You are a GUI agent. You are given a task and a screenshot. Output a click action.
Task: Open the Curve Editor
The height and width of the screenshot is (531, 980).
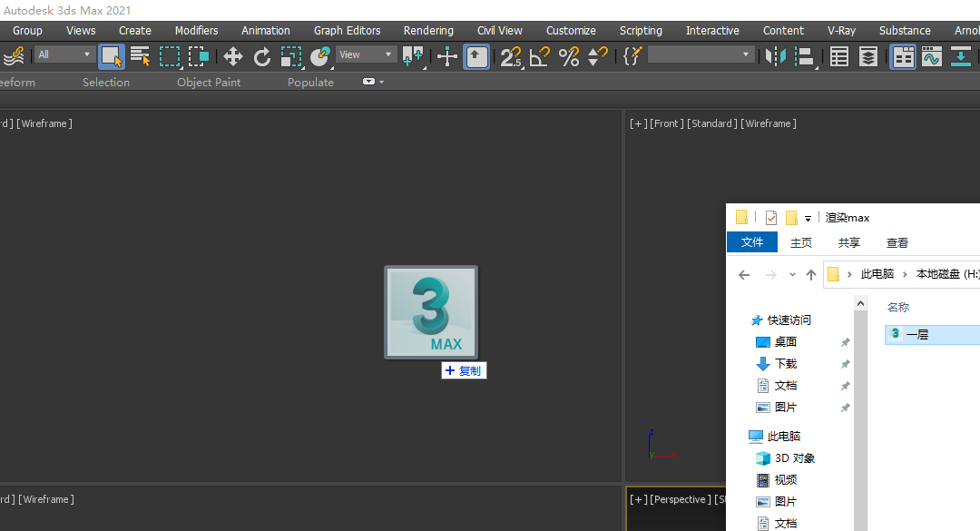[931, 56]
